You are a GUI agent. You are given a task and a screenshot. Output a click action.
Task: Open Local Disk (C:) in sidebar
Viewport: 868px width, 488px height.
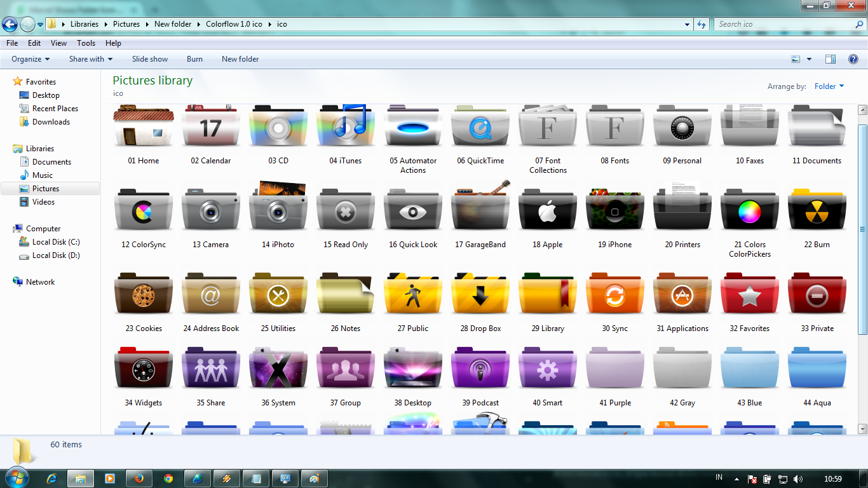pyautogui.click(x=56, y=242)
